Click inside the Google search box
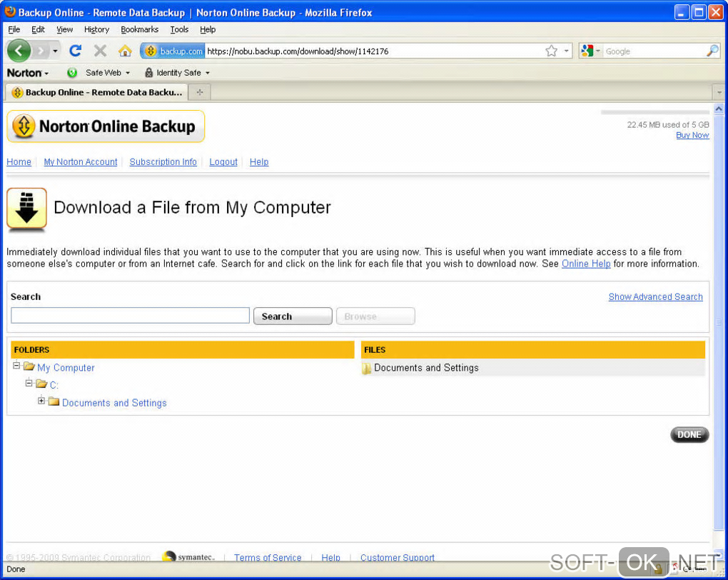728x580 pixels. [x=654, y=51]
